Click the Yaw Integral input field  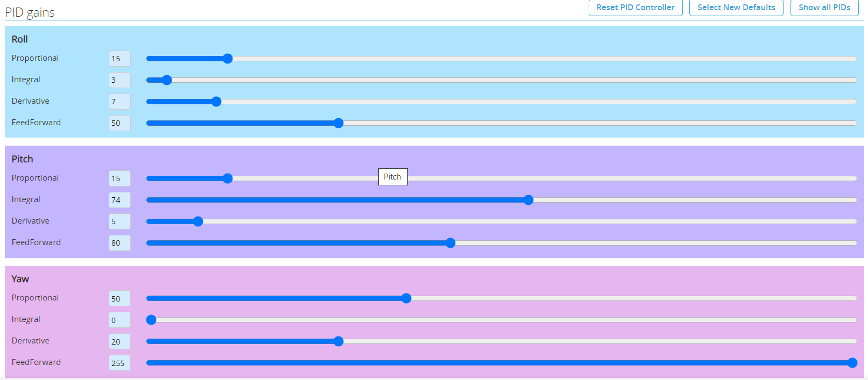point(119,320)
